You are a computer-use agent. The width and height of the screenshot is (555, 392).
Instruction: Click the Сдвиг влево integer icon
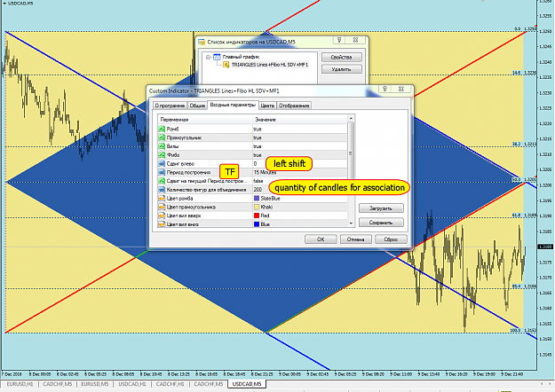(162, 164)
